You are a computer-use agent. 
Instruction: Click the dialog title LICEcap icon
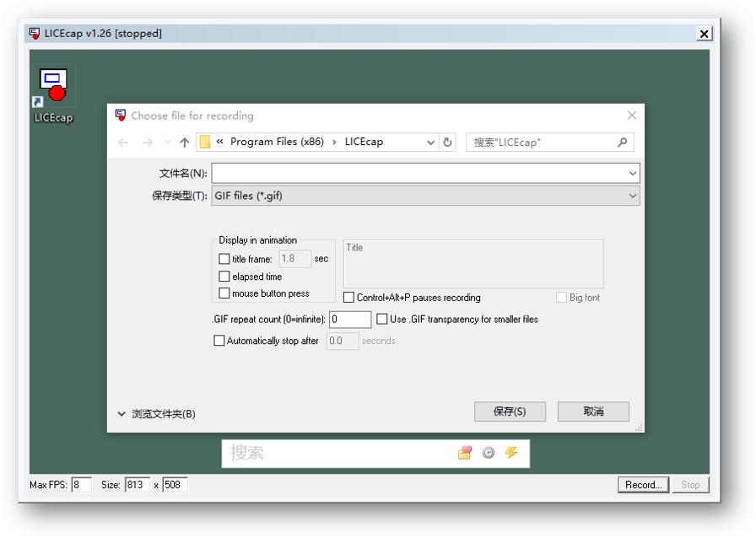(121, 116)
